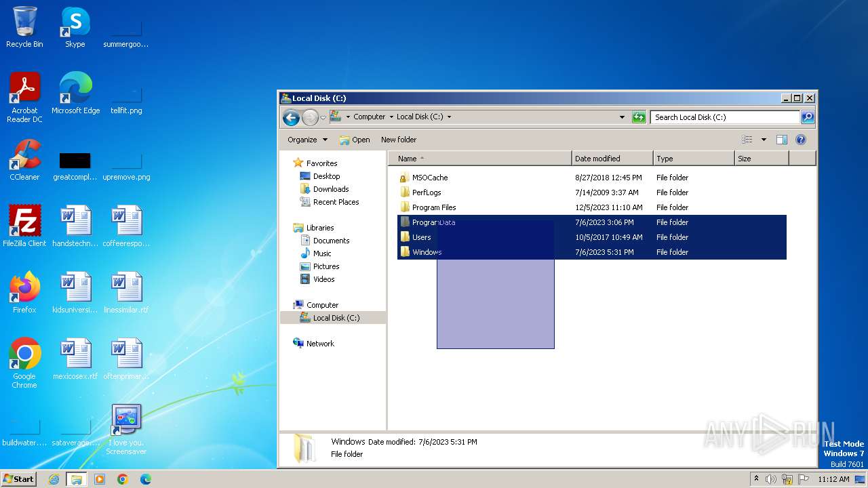Open Desktop in the navigation pane
Viewport: 868px width, 488px height.
(x=326, y=176)
